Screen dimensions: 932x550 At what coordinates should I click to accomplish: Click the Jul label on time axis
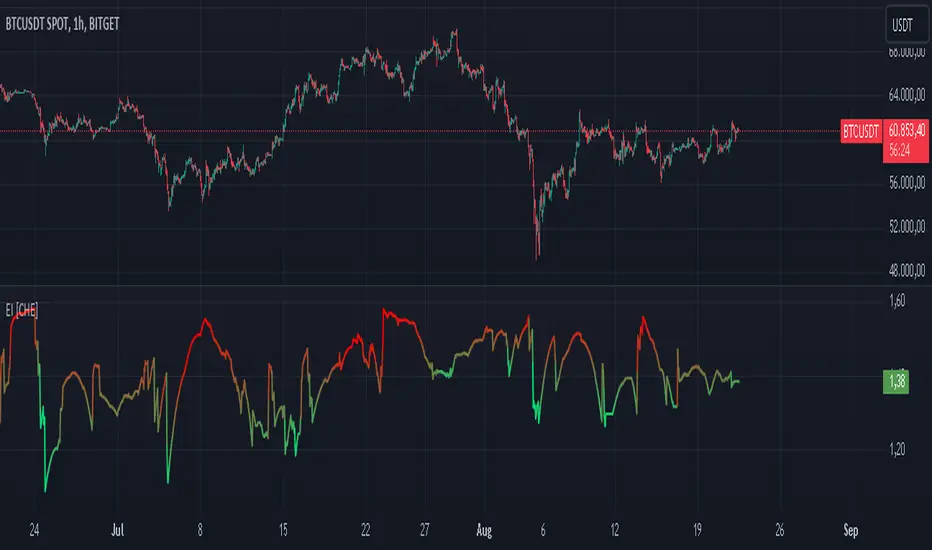(x=118, y=530)
